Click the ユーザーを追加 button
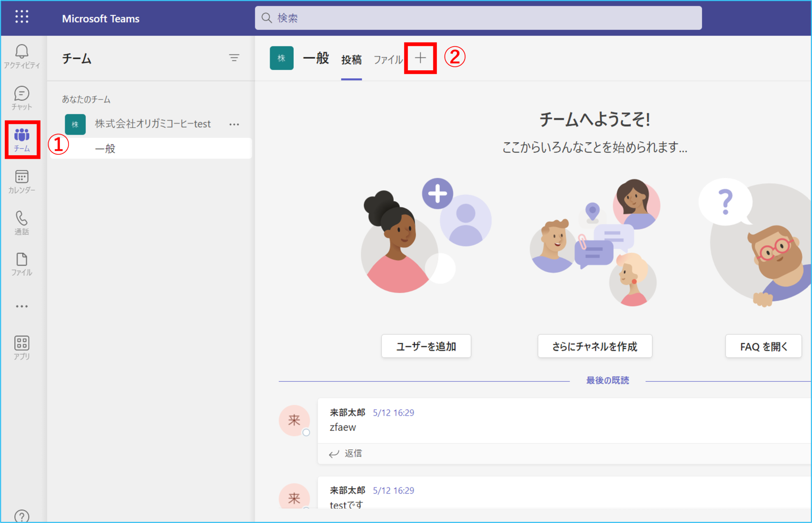Viewport: 812px width, 523px height. click(426, 346)
